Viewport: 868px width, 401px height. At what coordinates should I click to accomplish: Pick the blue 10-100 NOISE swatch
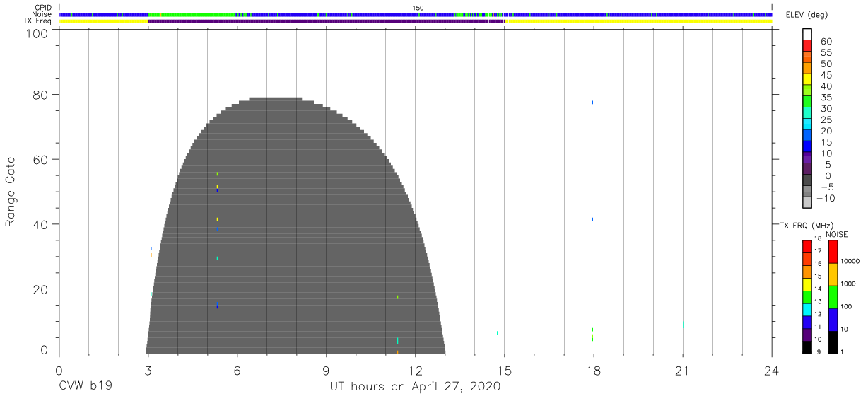point(833,319)
